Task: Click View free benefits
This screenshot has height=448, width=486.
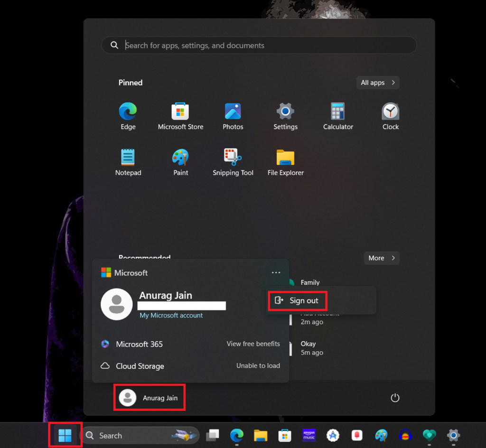Action: coord(253,344)
